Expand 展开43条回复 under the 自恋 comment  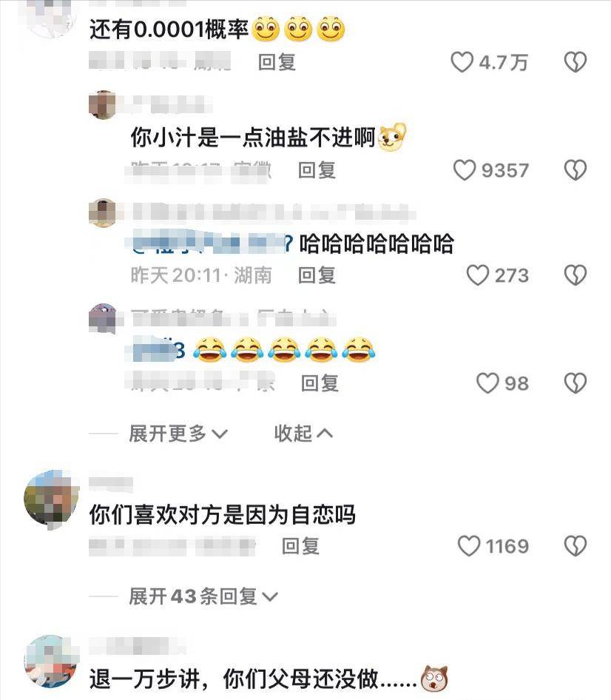(203, 596)
